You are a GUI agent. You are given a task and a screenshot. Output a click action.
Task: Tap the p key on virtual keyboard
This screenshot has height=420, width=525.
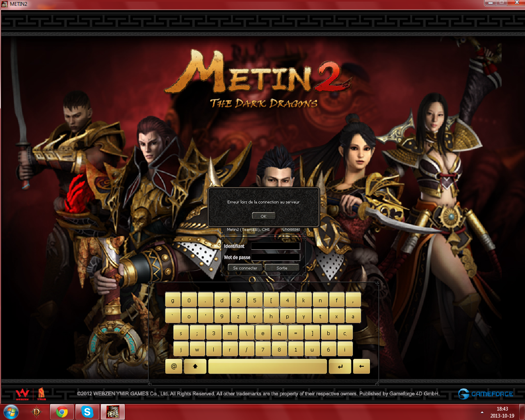(288, 316)
